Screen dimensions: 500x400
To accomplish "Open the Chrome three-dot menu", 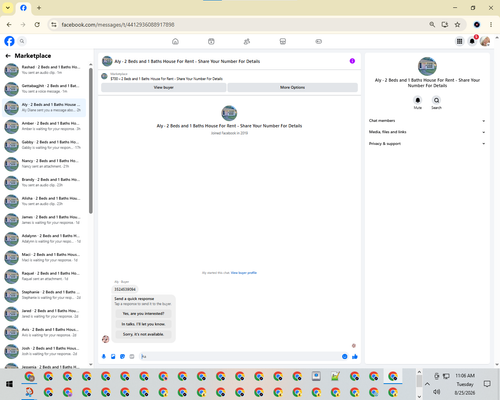I will coord(491,25).
